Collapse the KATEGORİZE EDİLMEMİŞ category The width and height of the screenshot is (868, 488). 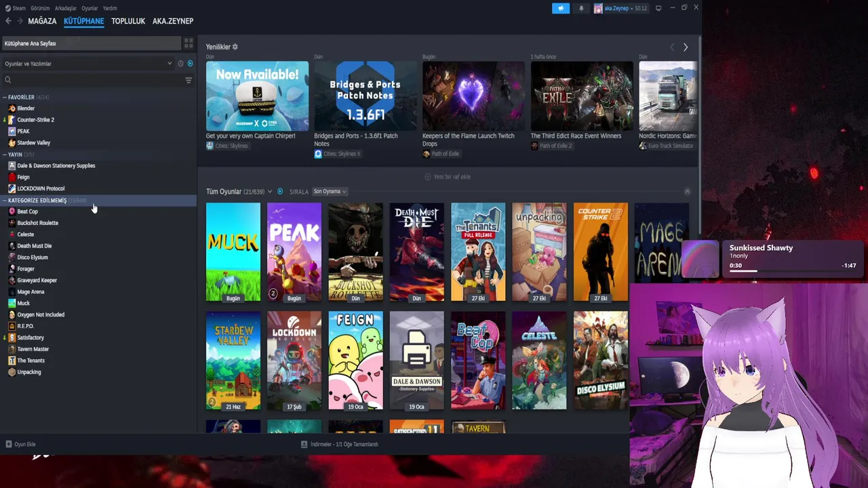click(5, 201)
